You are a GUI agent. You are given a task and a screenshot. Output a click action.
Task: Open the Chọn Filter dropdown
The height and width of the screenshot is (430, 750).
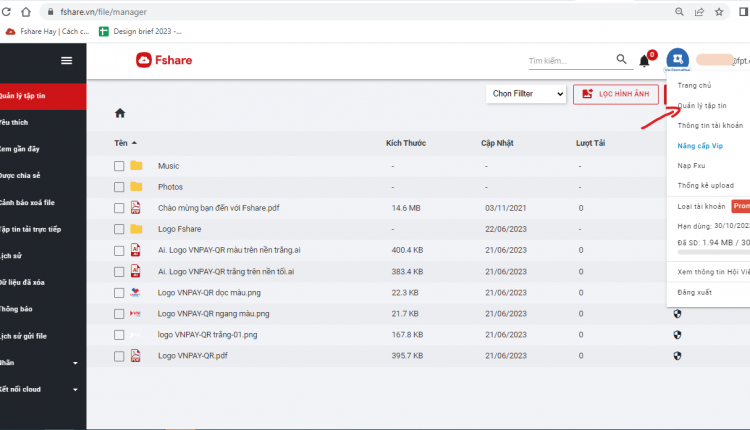tap(526, 94)
